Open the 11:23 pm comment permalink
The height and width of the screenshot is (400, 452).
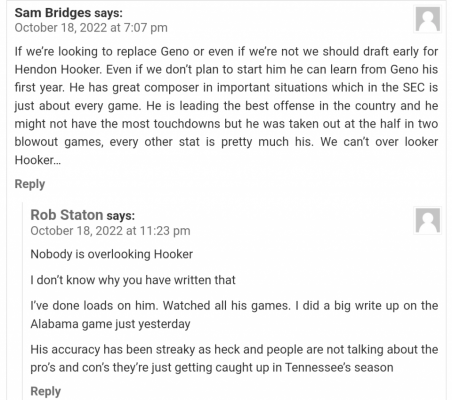point(110,231)
